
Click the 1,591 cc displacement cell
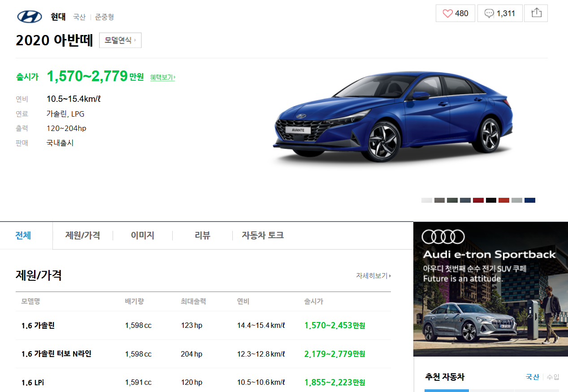138,383
